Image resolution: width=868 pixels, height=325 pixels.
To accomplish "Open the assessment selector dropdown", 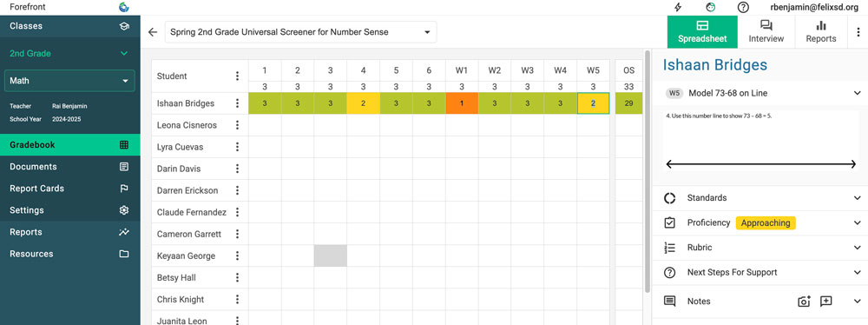I will (300, 32).
